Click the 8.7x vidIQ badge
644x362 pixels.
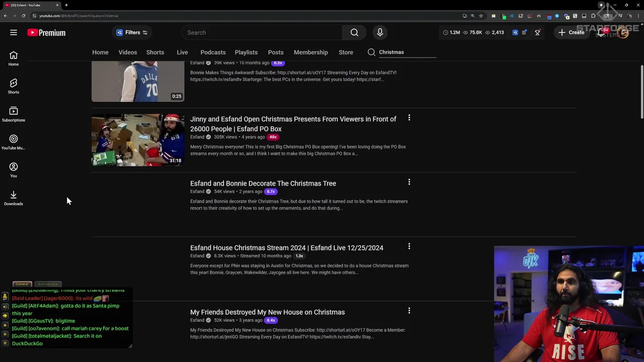click(271, 192)
